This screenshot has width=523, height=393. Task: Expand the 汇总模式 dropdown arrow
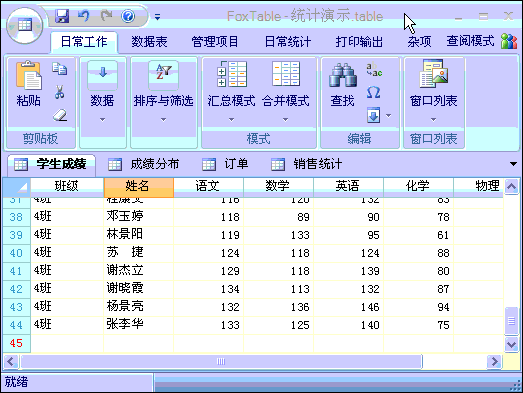coord(231,119)
